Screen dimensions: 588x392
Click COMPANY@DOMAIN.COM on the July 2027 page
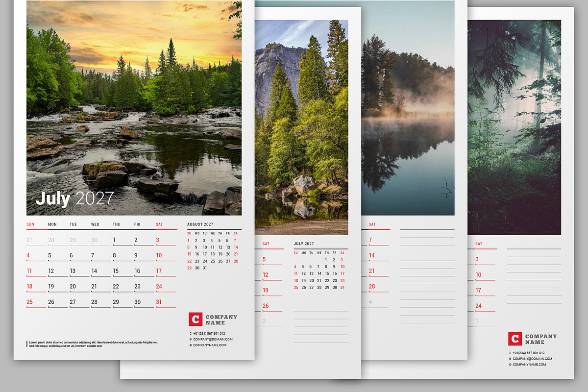213,339
